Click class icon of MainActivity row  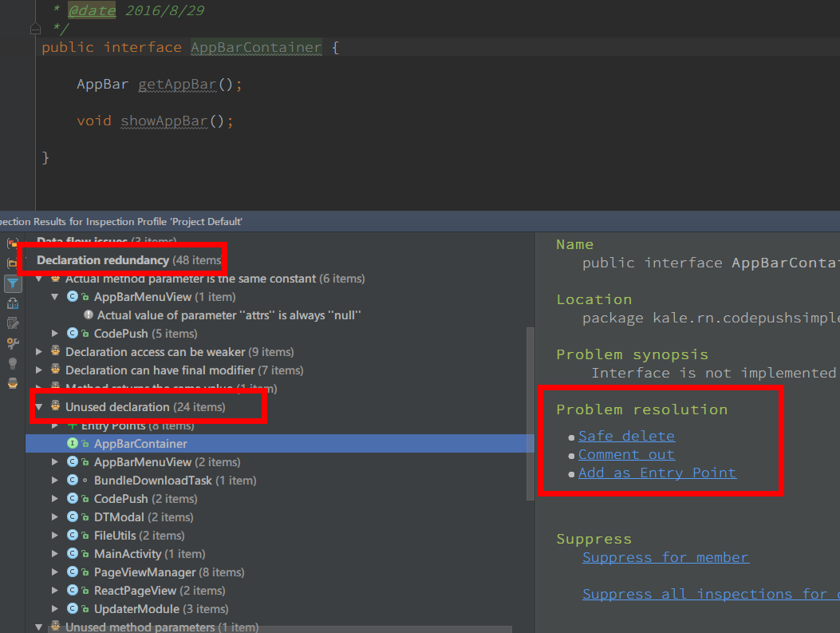pyautogui.click(x=73, y=554)
